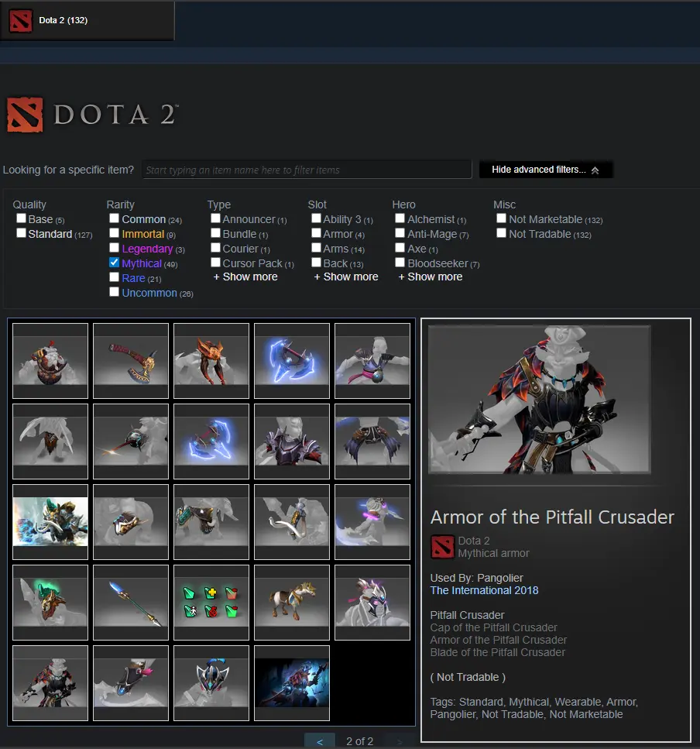Select the green gem cursor pack item
Image resolution: width=700 pixels, height=749 pixels.
(x=211, y=602)
